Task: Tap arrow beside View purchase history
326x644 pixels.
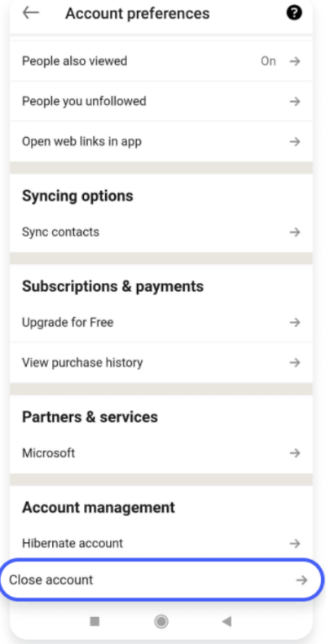Action: pyautogui.click(x=295, y=363)
